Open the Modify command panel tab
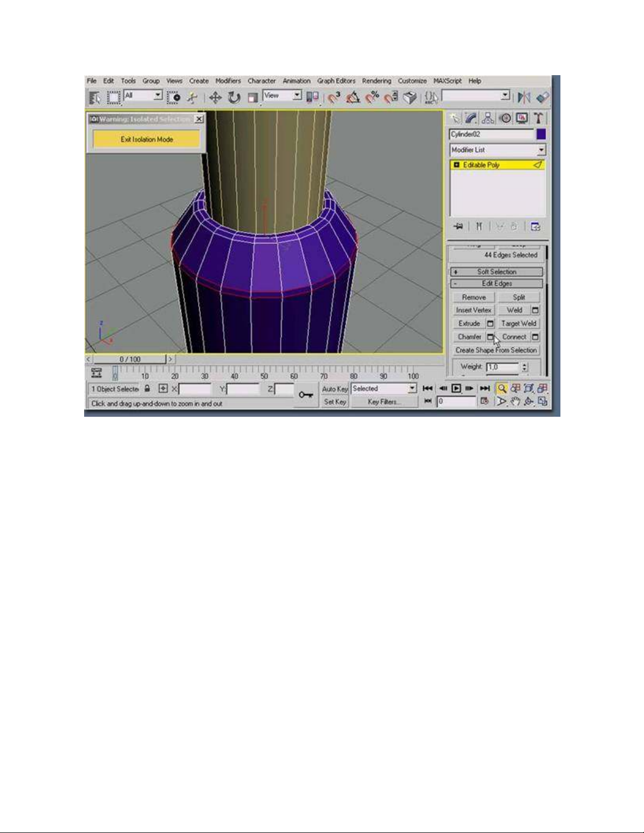This screenshot has height=833, width=644. coord(471,118)
